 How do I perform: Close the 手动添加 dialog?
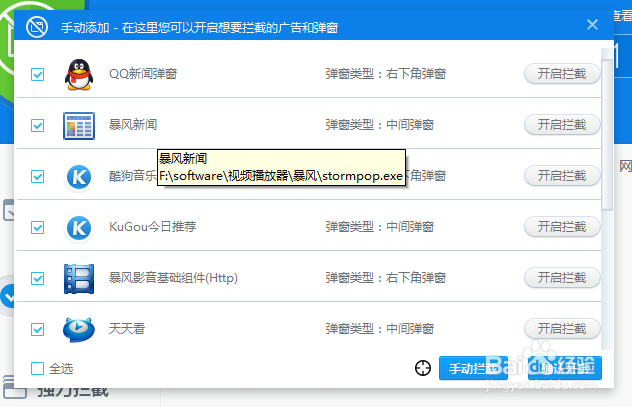[592, 25]
